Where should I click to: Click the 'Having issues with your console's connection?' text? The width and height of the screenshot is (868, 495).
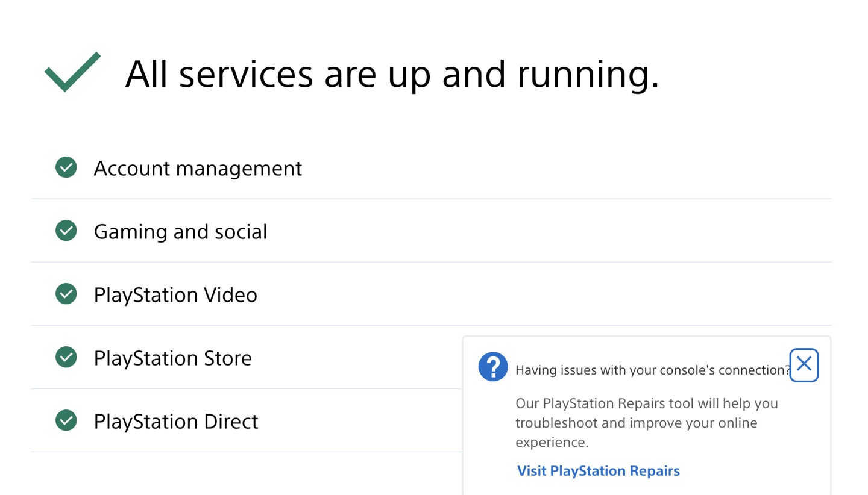(x=653, y=370)
